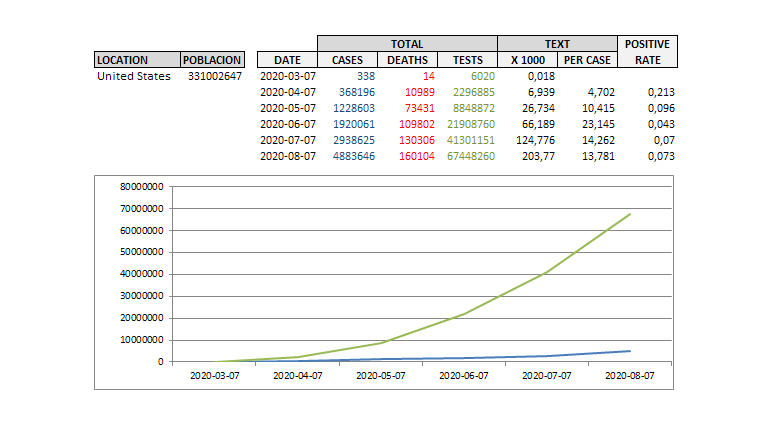Click positive rate value 0,07
770x430 pixels.
click(664, 140)
